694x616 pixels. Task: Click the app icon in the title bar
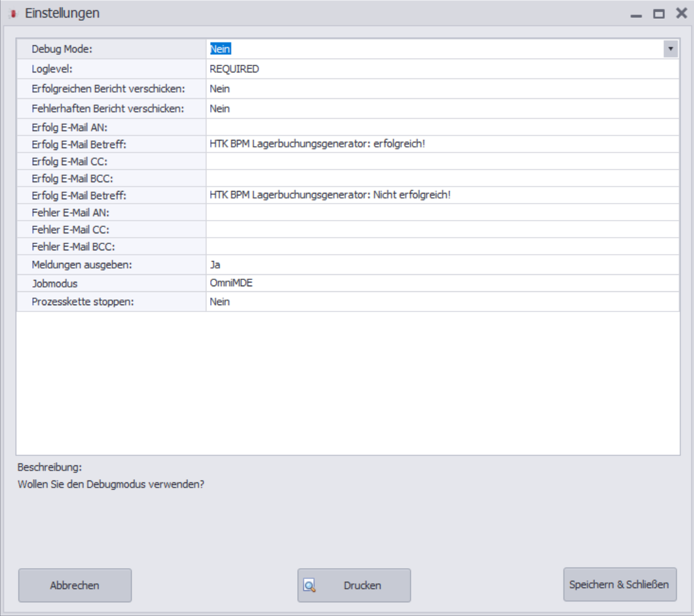tap(13, 14)
